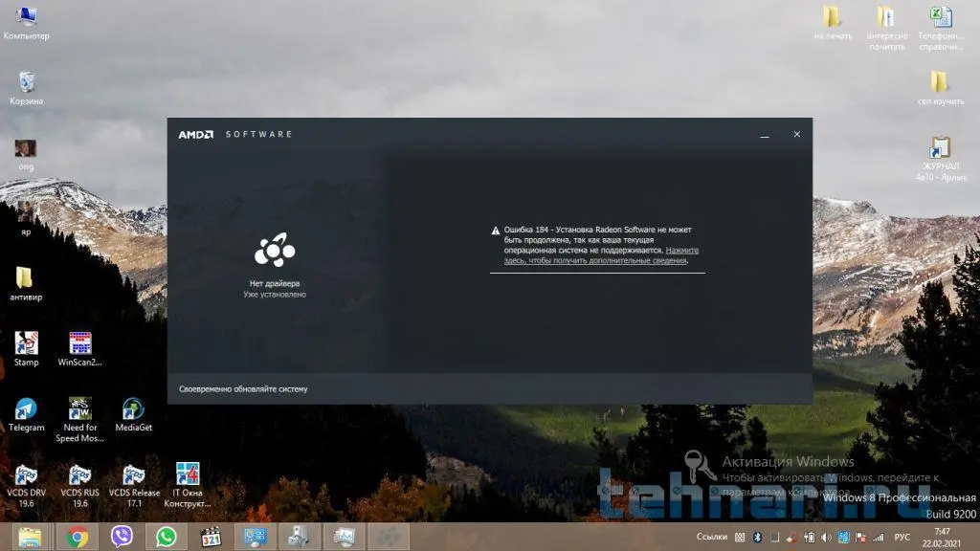Select VCDS DRV 19.6 shortcut

click(x=26, y=485)
